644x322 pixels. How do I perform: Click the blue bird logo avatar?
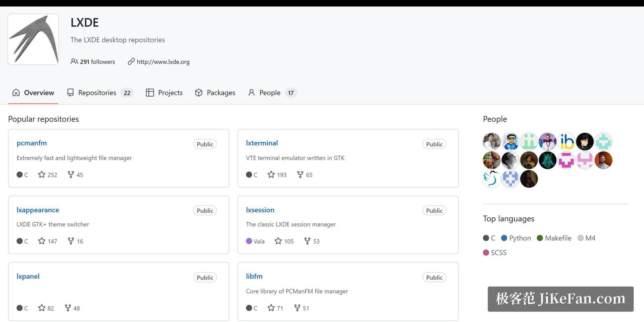pos(492,179)
